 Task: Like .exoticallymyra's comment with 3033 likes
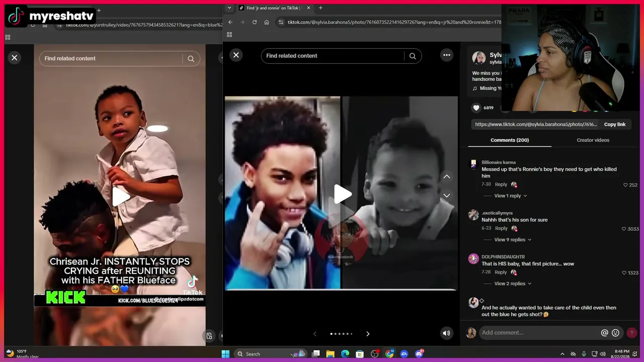pos(624,229)
